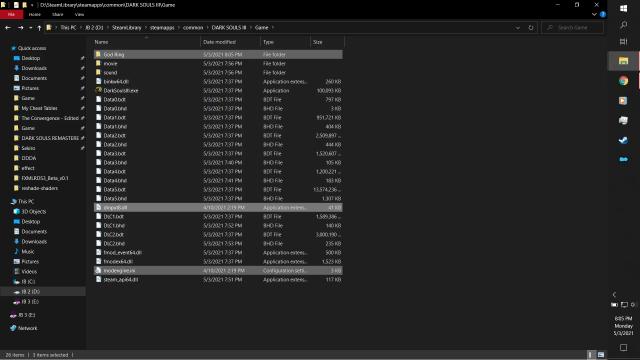Open the Home ribbon tab
Screen dimensions: 640x360
[35, 14]
